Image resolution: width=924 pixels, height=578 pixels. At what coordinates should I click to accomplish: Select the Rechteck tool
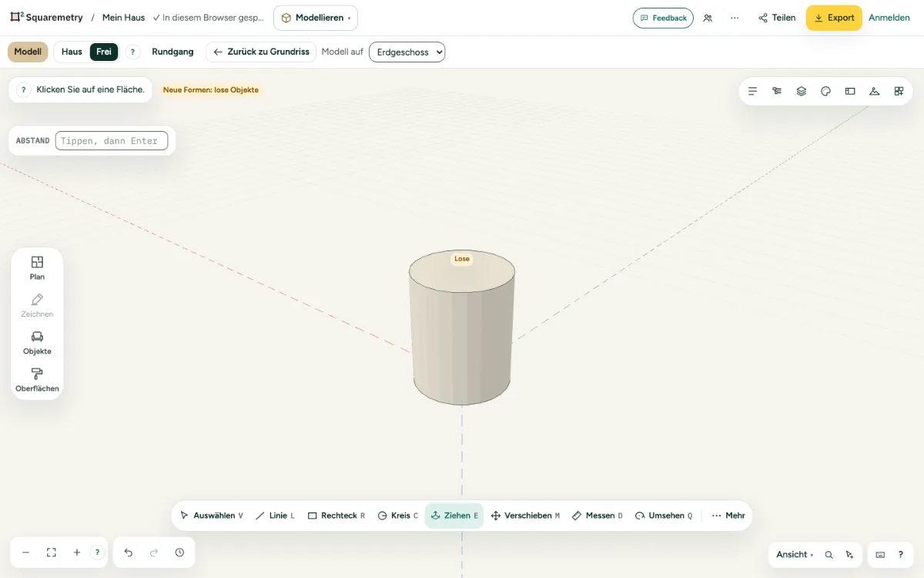tap(336, 516)
